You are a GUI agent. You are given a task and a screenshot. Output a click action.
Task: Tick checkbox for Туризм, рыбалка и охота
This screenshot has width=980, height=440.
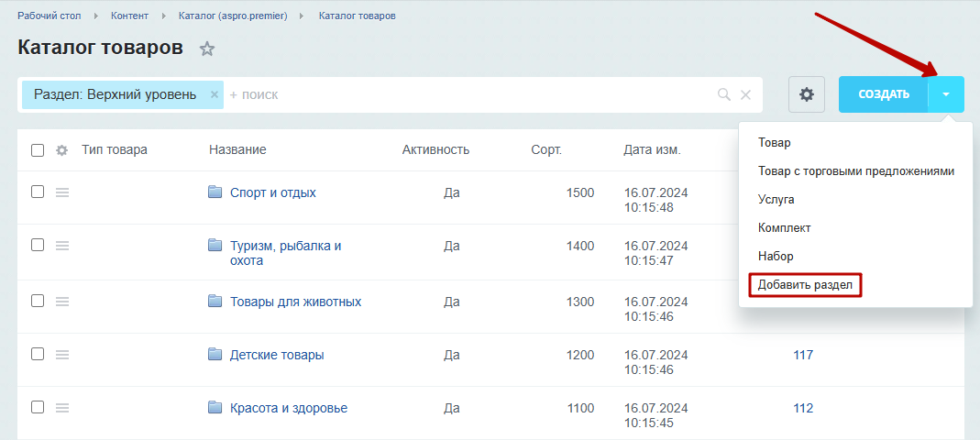coord(38,245)
